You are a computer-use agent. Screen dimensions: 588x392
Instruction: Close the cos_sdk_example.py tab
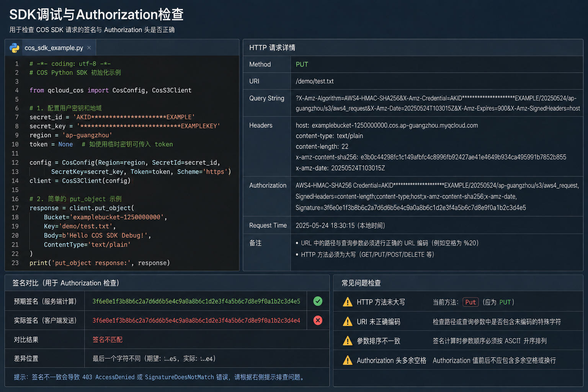coord(89,47)
